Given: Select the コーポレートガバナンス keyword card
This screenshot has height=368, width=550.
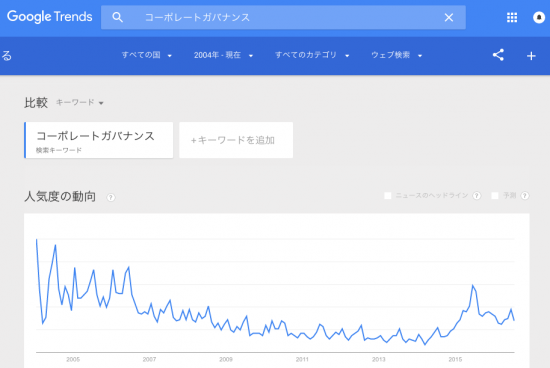Looking at the screenshot, I should (x=99, y=140).
